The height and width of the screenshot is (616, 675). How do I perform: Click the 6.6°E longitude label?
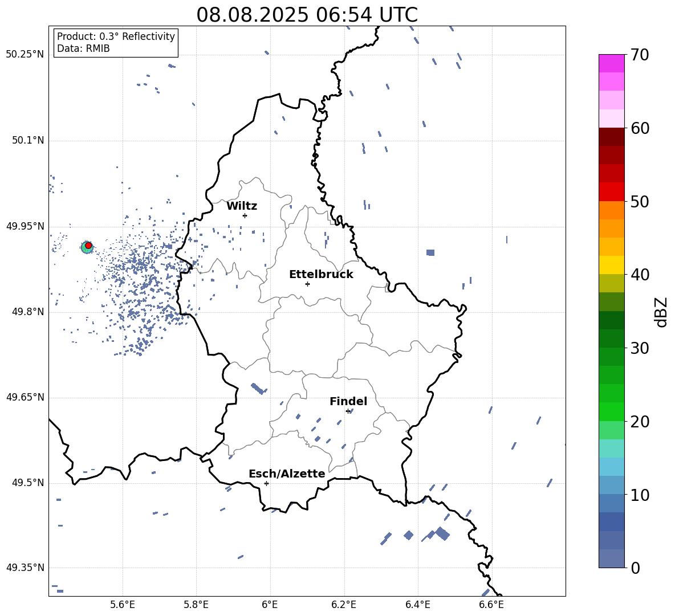[x=491, y=605]
